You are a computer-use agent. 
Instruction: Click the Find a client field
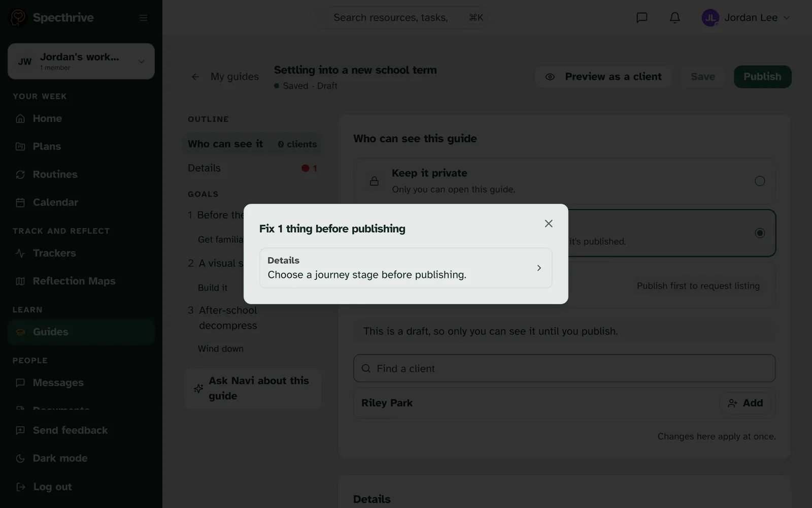pos(564,368)
